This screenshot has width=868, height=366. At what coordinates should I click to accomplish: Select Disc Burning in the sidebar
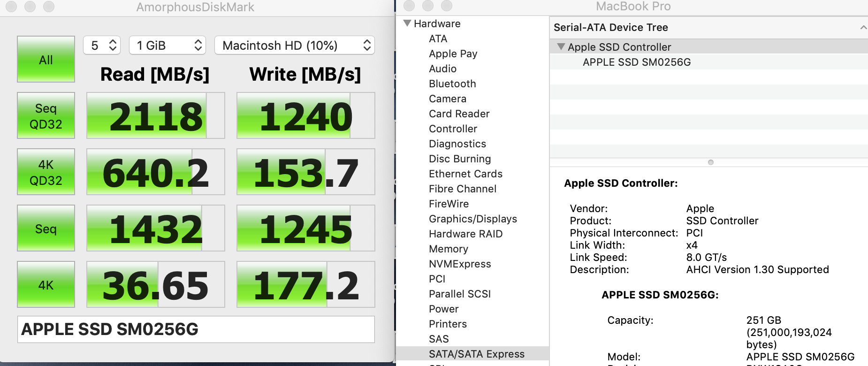click(x=460, y=159)
